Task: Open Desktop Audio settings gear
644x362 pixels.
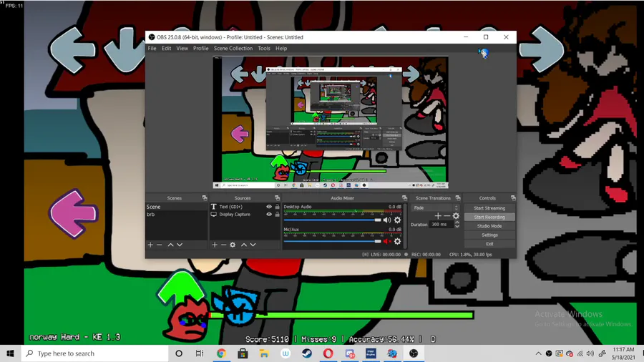Action: pyautogui.click(x=397, y=220)
